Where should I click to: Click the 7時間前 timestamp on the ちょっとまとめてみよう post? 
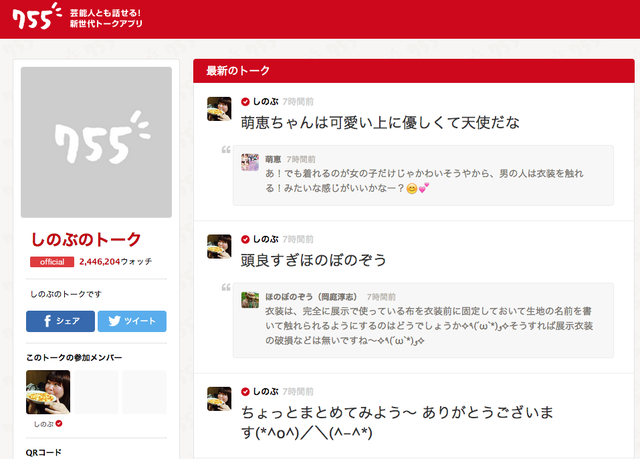pos(298,392)
